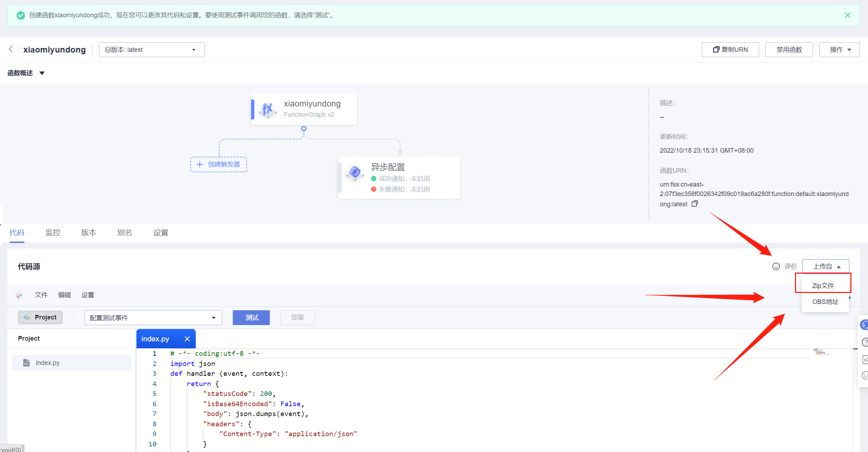Expand the 操作 dropdown menu
The width and height of the screenshot is (868, 452).
pos(839,50)
